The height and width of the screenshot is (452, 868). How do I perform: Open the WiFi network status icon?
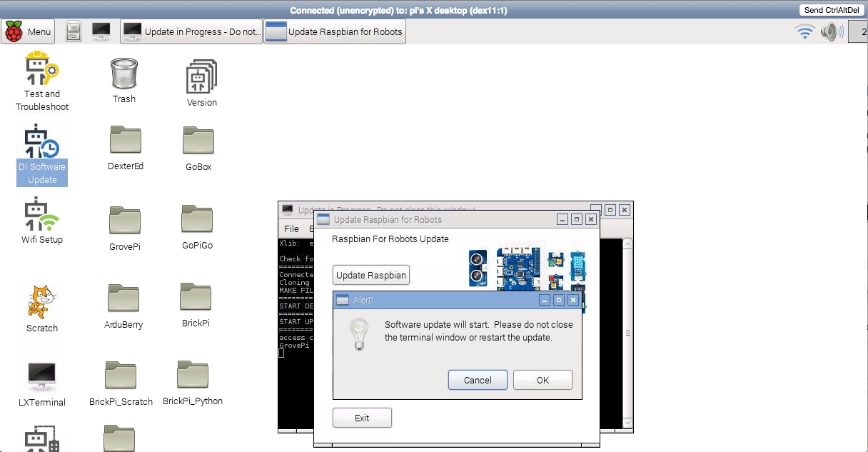point(805,31)
